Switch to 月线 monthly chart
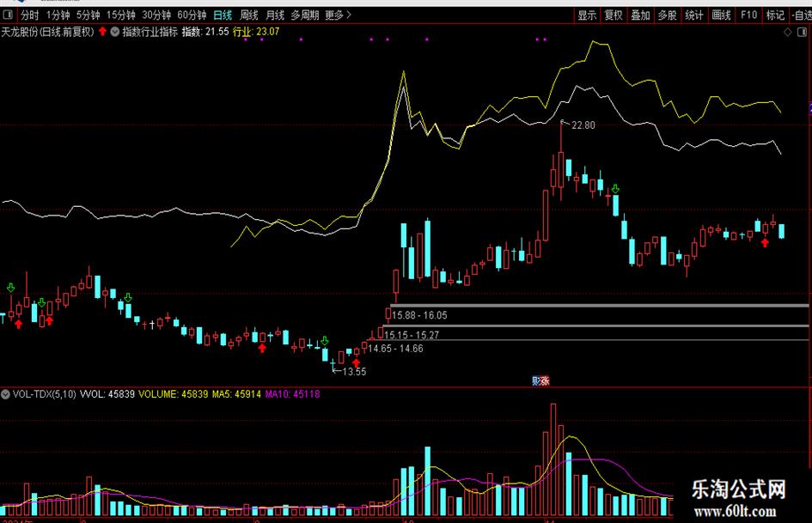Image resolution: width=812 pixels, height=523 pixels. pyautogui.click(x=275, y=15)
